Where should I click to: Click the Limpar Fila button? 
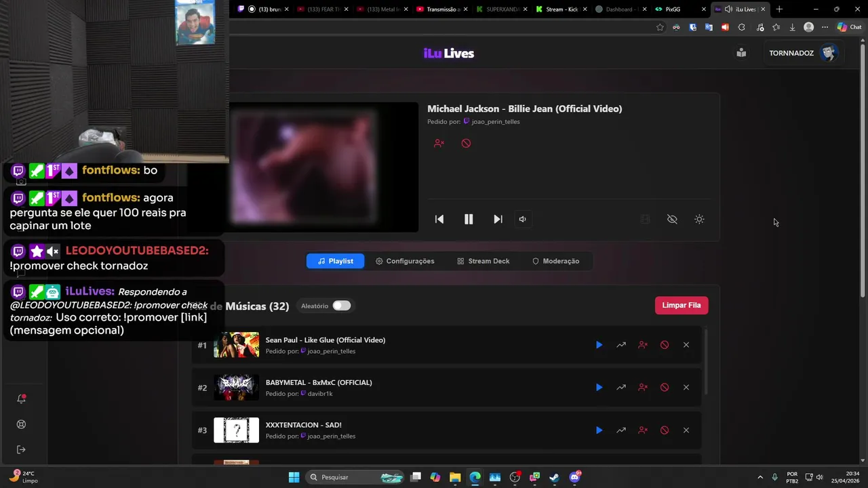tap(682, 305)
